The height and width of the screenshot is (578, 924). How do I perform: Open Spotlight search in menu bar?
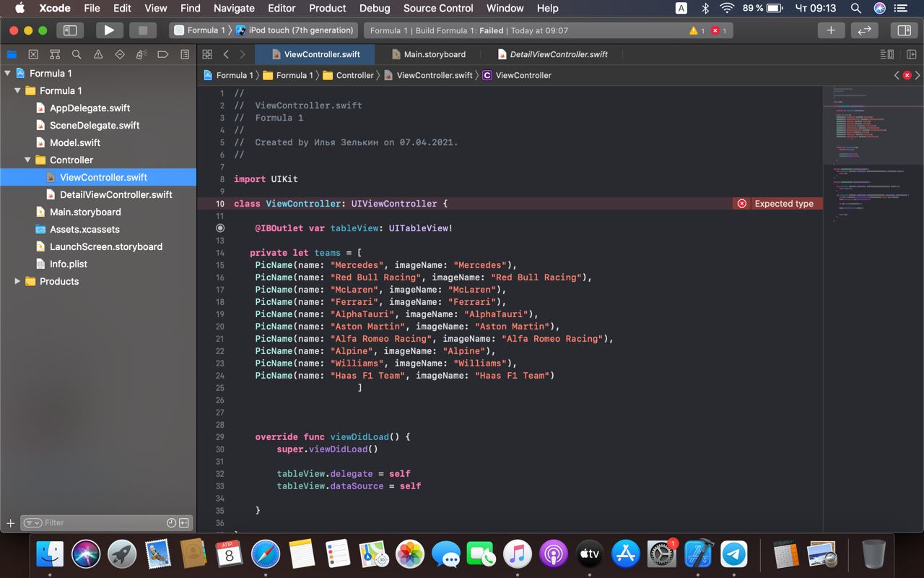[855, 9]
